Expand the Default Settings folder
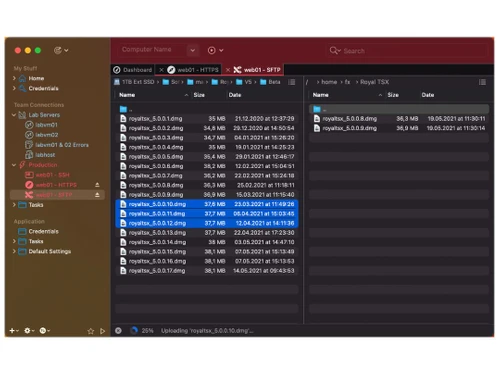500x375 pixels. pyautogui.click(x=14, y=251)
